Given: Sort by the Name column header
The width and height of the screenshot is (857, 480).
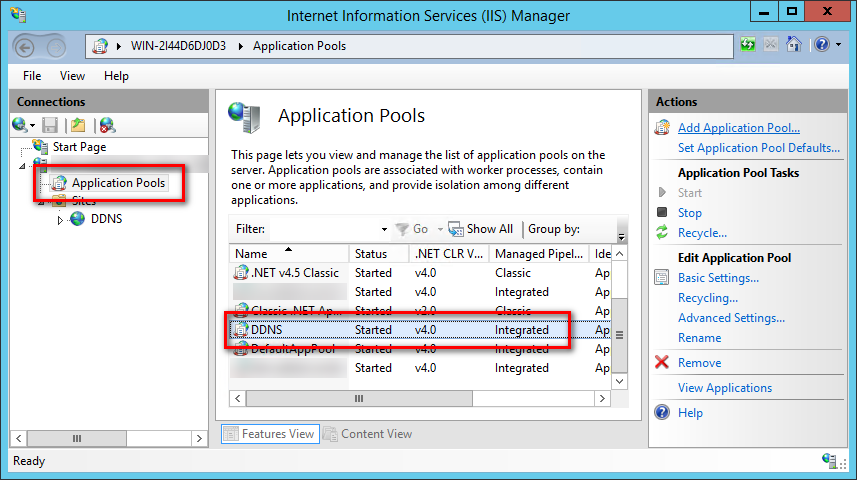Looking at the screenshot, I should coord(289,254).
